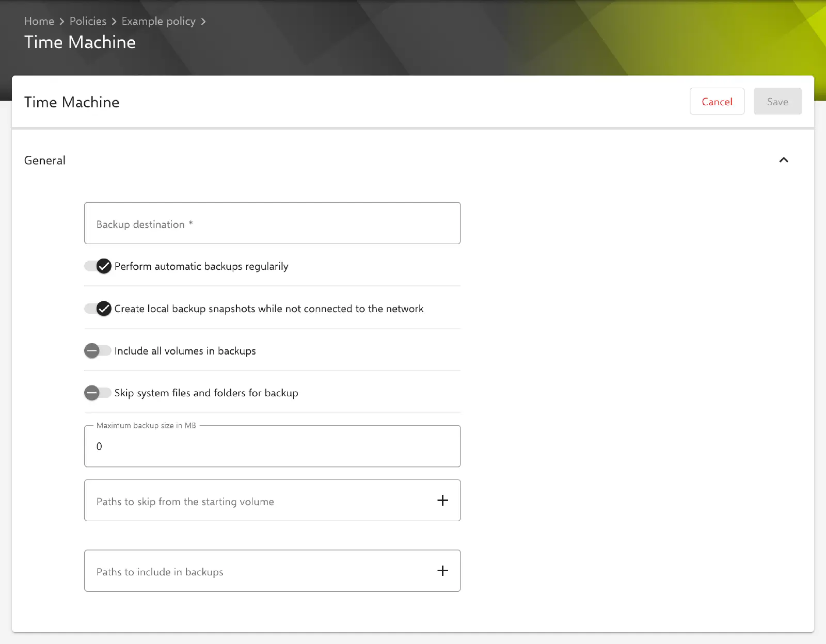Go to Home breadcrumb

[x=39, y=21]
